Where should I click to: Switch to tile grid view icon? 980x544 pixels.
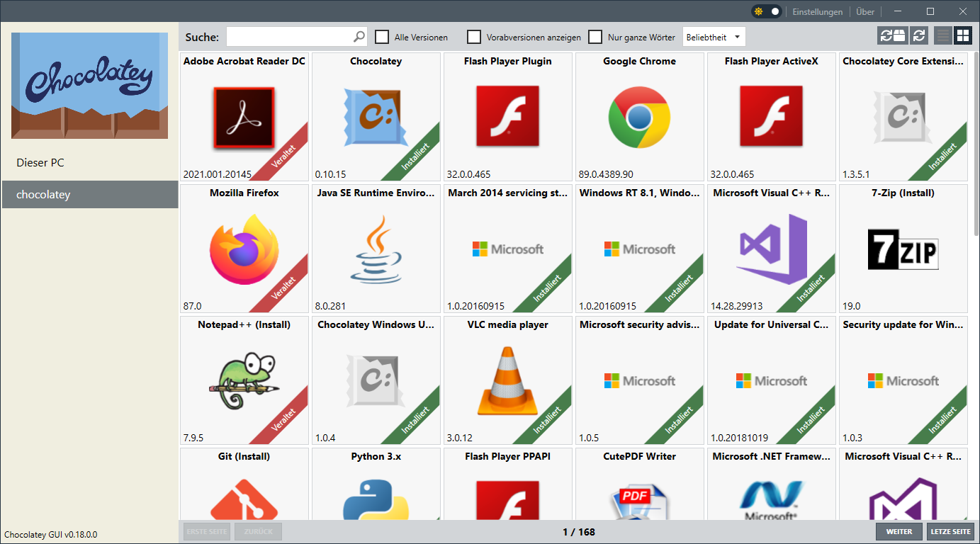(963, 36)
